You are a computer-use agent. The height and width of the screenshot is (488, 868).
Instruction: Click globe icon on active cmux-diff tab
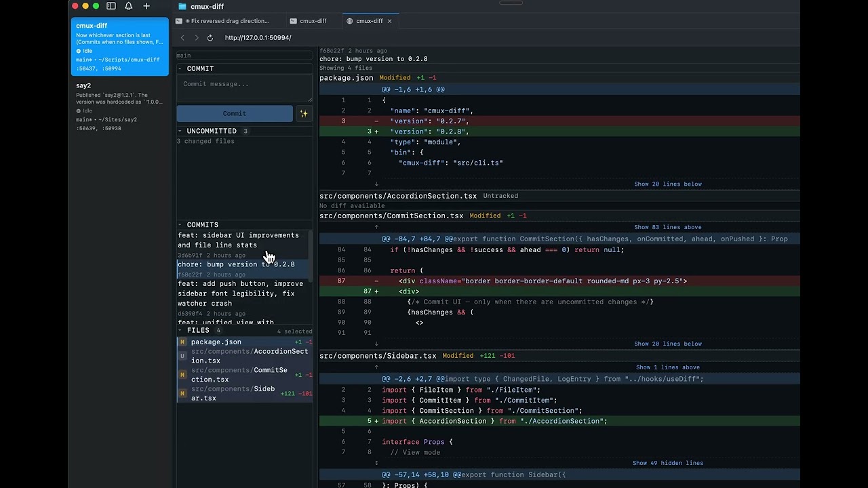[x=350, y=21]
